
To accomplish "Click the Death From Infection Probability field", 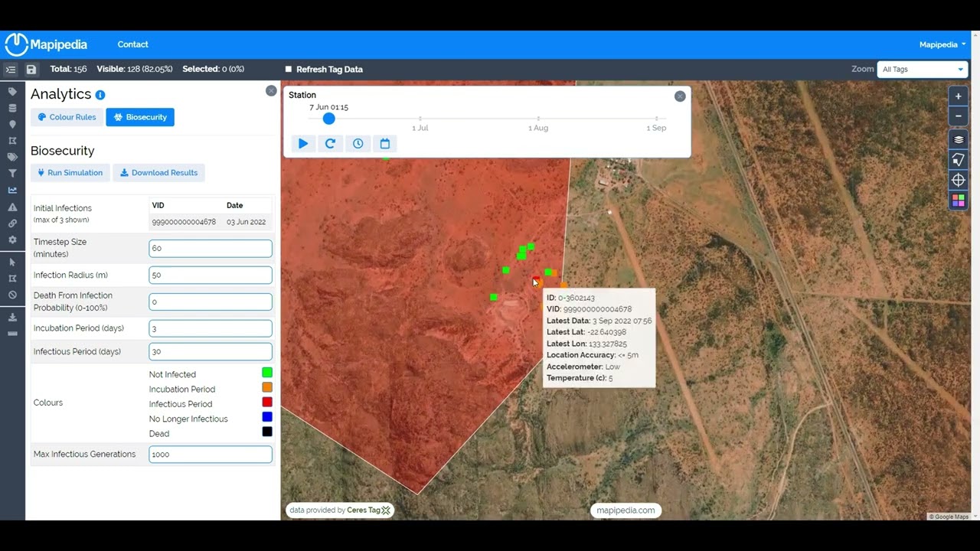I will click(211, 302).
